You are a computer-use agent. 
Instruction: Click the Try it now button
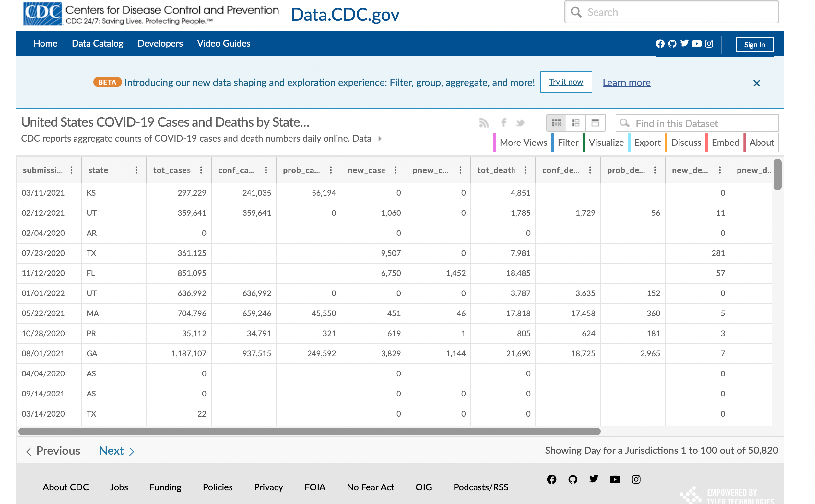(x=566, y=82)
